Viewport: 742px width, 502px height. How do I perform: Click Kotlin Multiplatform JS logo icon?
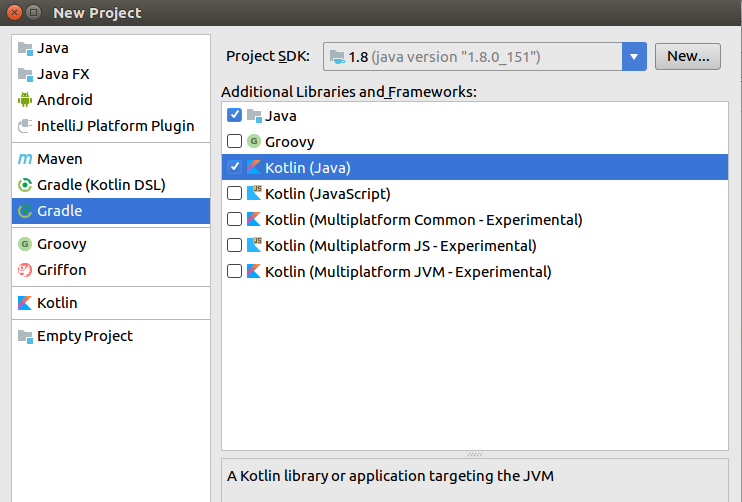254,245
